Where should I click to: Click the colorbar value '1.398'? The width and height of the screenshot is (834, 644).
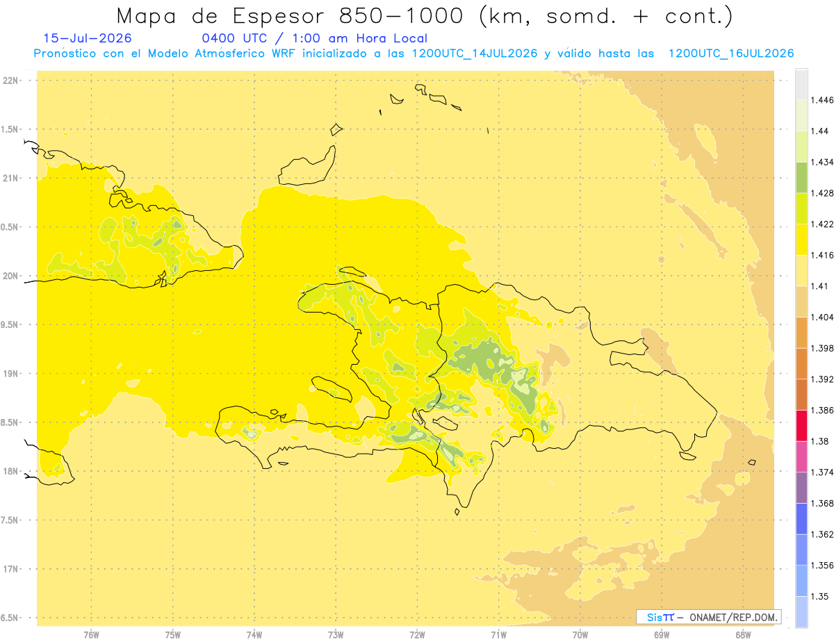click(x=822, y=348)
